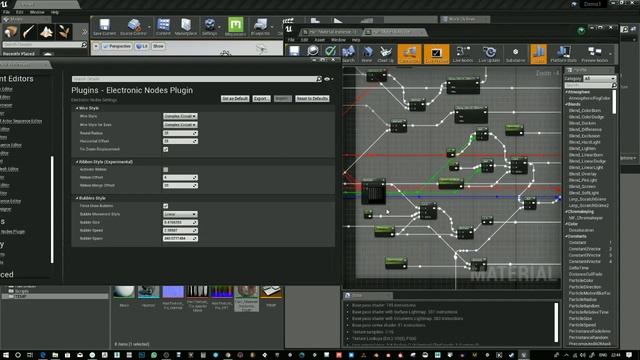Collapse the Bubbles Style section

77,198
